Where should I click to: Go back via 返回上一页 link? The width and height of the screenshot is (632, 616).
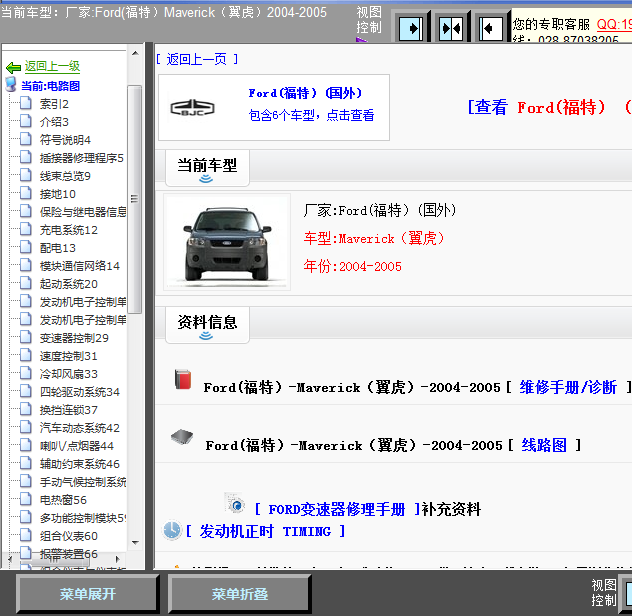coord(197,59)
